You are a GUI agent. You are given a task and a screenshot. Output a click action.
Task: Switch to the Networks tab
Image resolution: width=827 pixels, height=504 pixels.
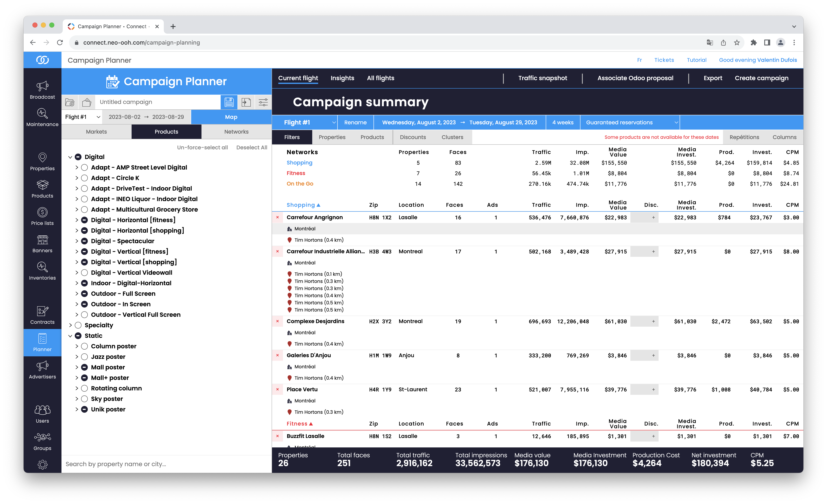236,132
